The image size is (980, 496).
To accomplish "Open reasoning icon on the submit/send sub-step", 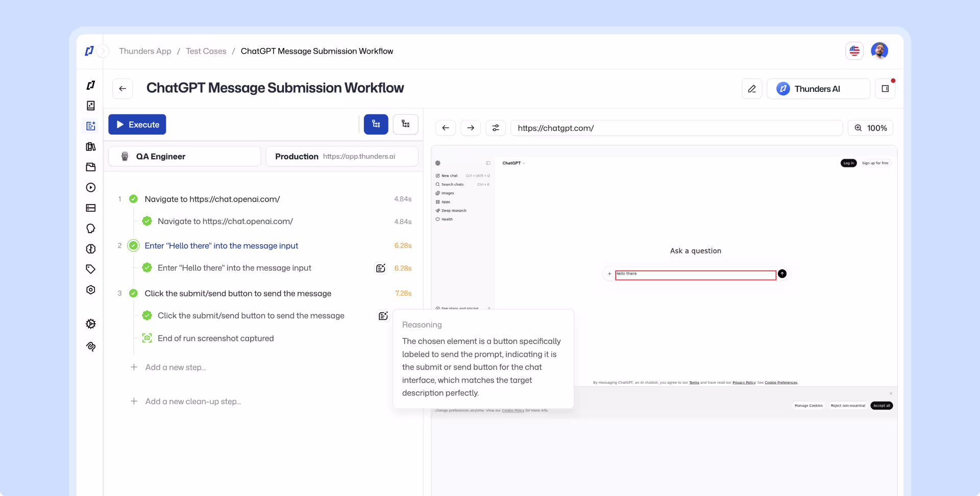I will (x=383, y=316).
